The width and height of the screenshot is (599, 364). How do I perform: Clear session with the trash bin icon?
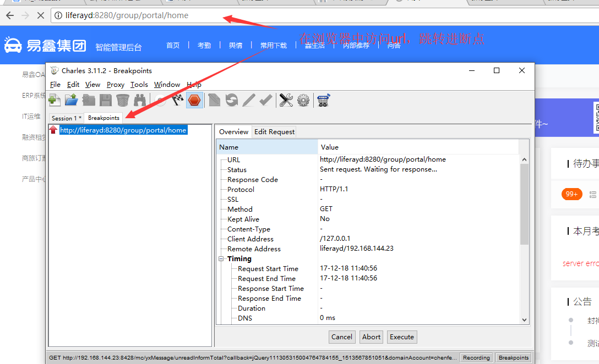[123, 101]
